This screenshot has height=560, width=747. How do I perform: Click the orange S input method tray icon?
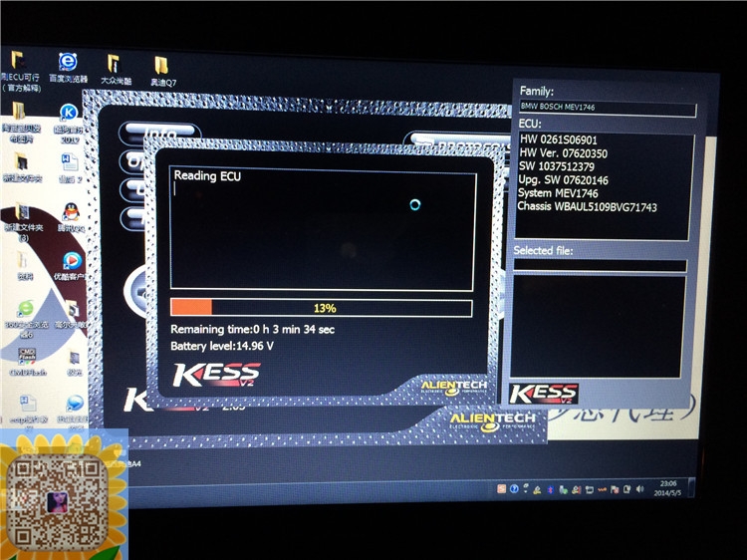[x=501, y=489]
